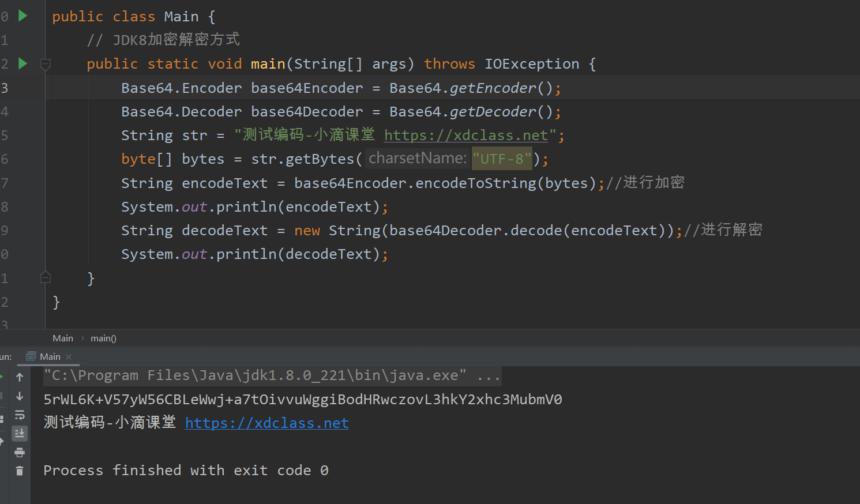Toggle Scroll to End in console toolbar
860x504 pixels.
click(20, 433)
